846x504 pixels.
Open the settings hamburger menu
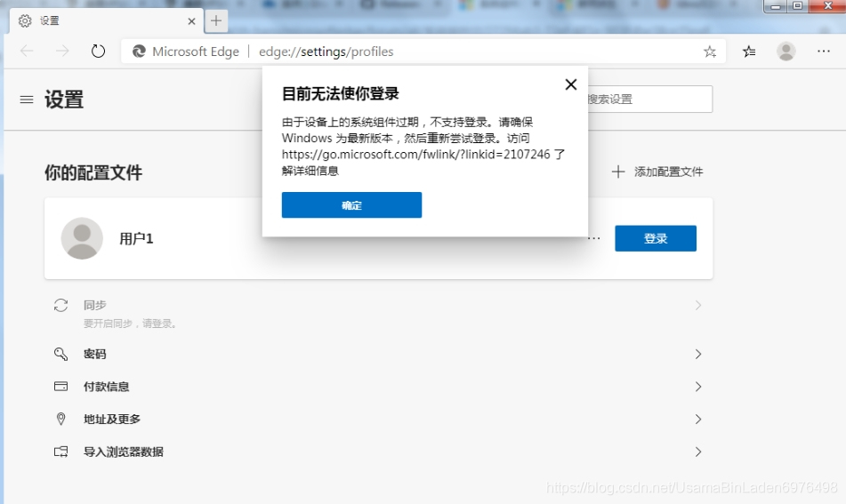click(27, 100)
